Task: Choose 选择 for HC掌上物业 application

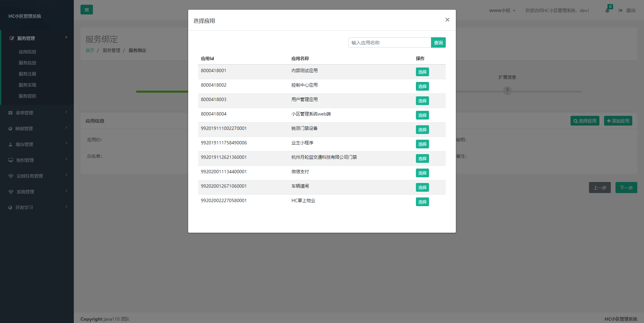Action: 422,202
